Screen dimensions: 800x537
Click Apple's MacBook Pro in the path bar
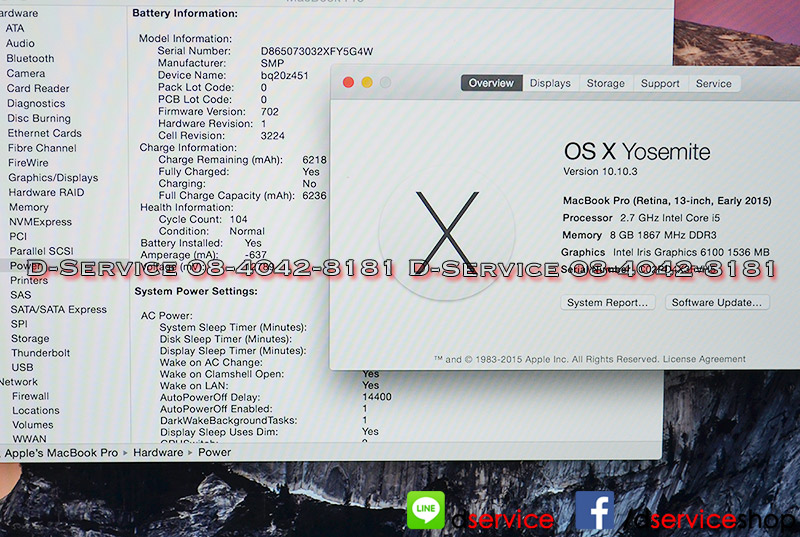pyautogui.click(x=61, y=453)
